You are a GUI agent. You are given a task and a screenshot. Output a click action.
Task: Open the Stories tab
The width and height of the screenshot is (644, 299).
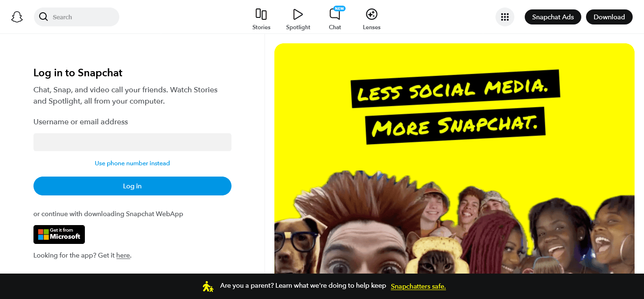point(261,19)
